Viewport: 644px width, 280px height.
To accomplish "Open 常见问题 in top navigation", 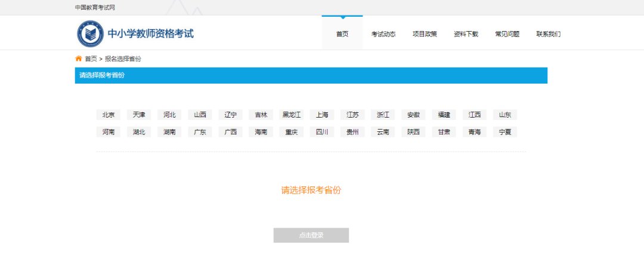I will (x=507, y=34).
